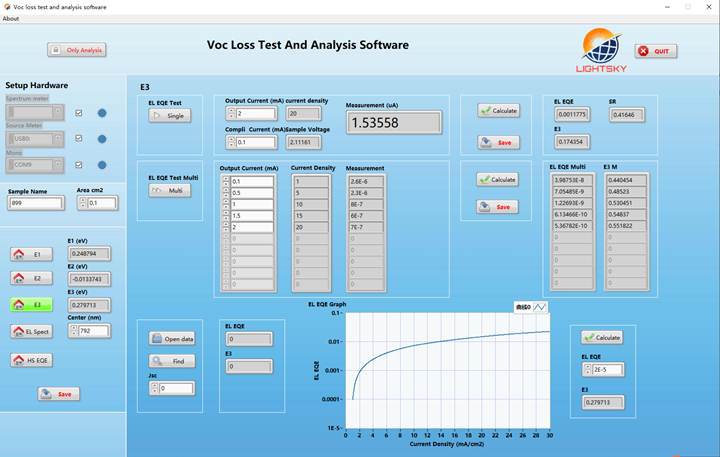Image resolution: width=720 pixels, height=457 pixels.
Task: Toggle the Source Meter checkbox
Action: click(79, 138)
